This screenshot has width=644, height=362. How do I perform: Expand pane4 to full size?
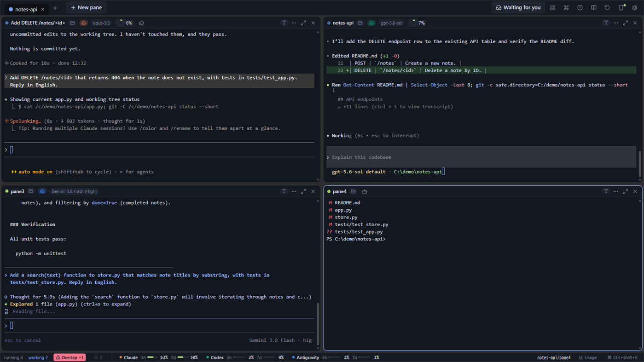[625, 191]
